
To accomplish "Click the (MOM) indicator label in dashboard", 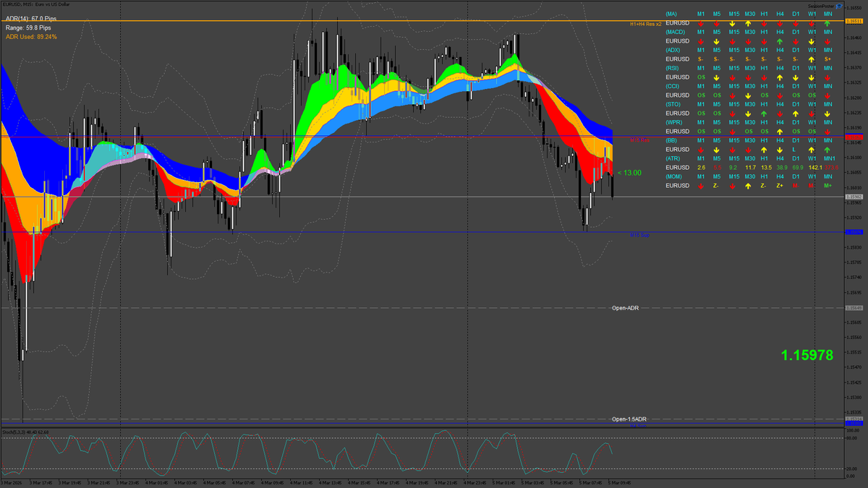I will (x=675, y=176).
